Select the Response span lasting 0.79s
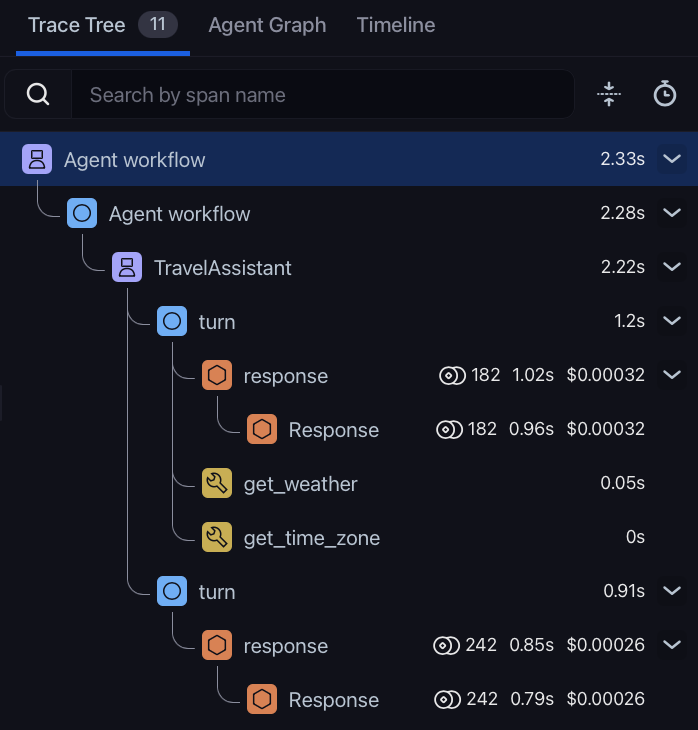The image size is (698, 730). (x=349, y=699)
